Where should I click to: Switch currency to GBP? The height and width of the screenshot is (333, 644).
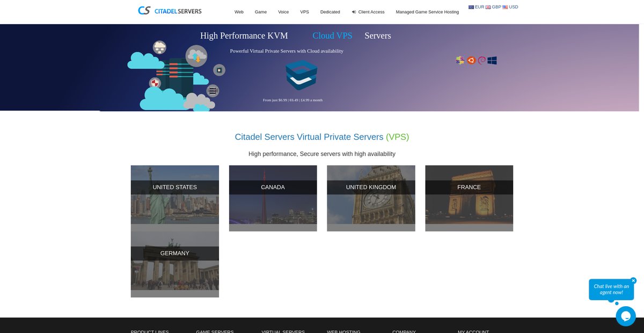(496, 7)
